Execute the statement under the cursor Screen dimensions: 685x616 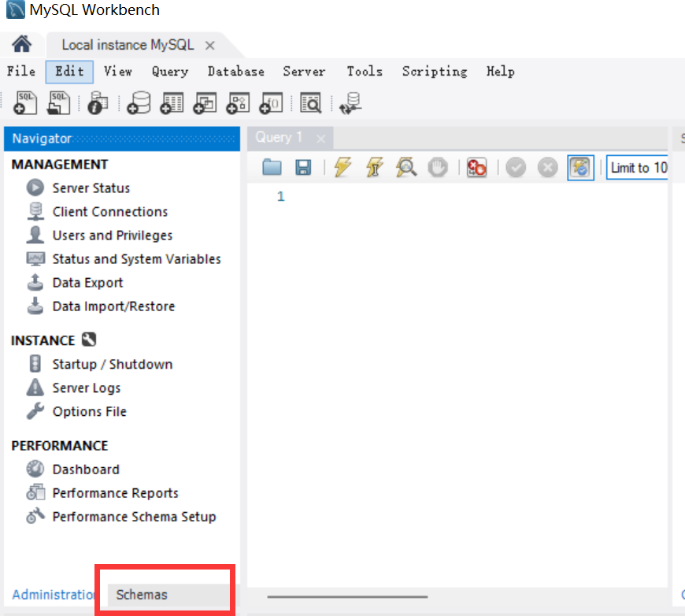[375, 167]
